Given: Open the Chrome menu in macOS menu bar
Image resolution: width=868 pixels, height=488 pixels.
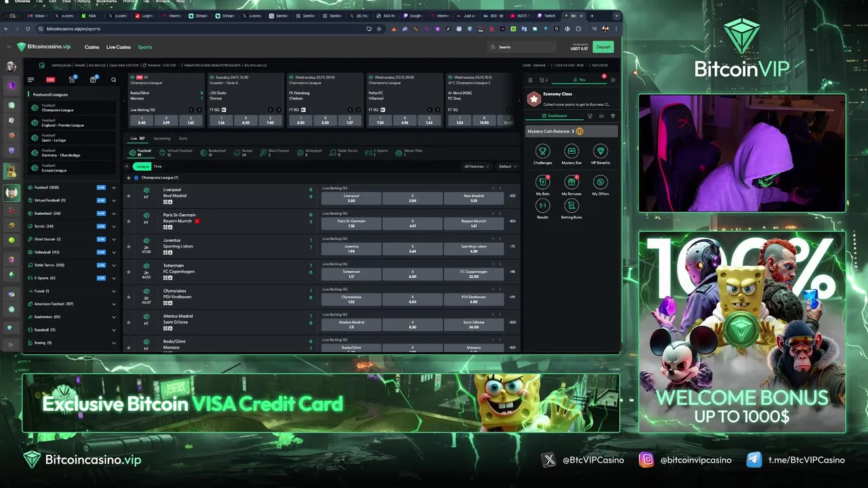Looking at the screenshot, I should pyautogui.click(x=22, y=1).
